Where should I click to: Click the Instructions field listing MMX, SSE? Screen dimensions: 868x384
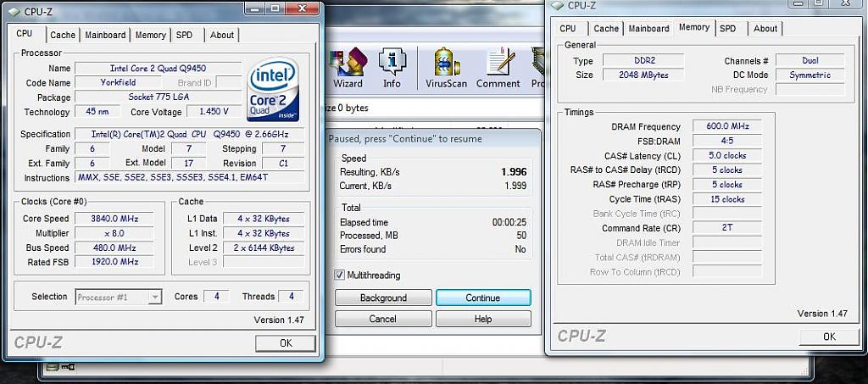pos(189,178)
